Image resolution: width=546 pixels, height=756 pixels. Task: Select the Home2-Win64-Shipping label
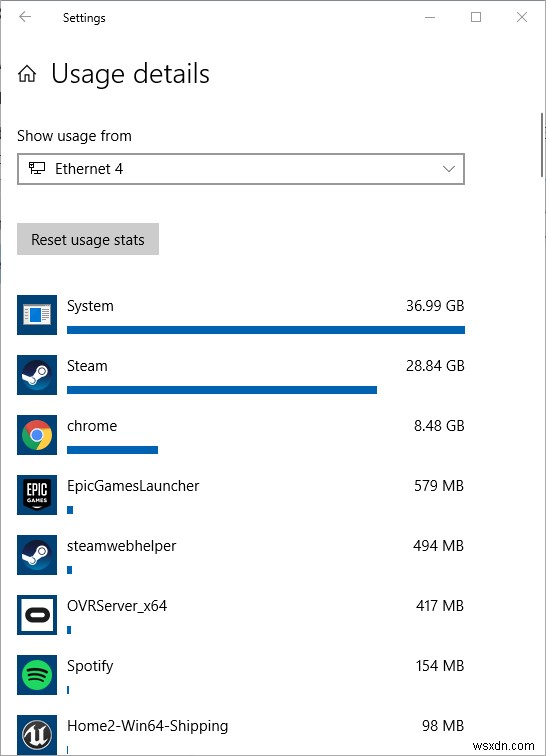pos(148,726)
